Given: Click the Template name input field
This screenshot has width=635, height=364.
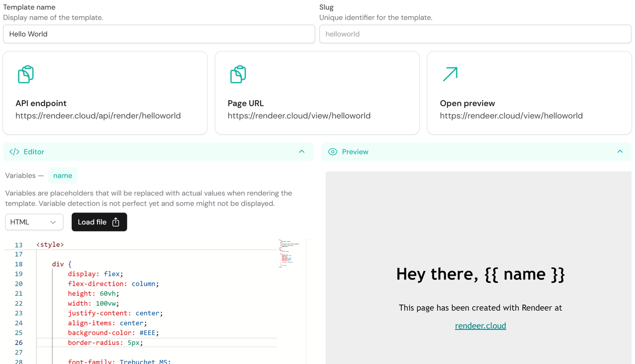Looking at the screenshot, I should pyautogui.click(x=159, y=34).
